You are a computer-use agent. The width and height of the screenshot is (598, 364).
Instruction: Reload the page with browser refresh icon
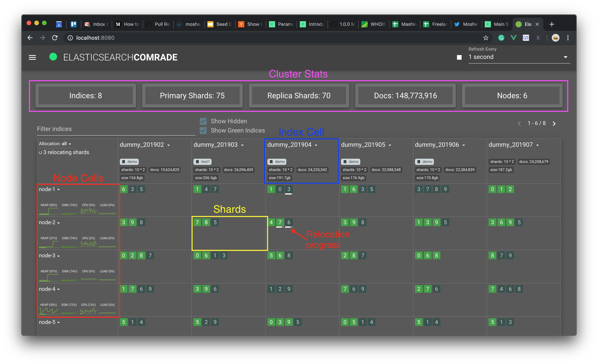tap(55, 38)
